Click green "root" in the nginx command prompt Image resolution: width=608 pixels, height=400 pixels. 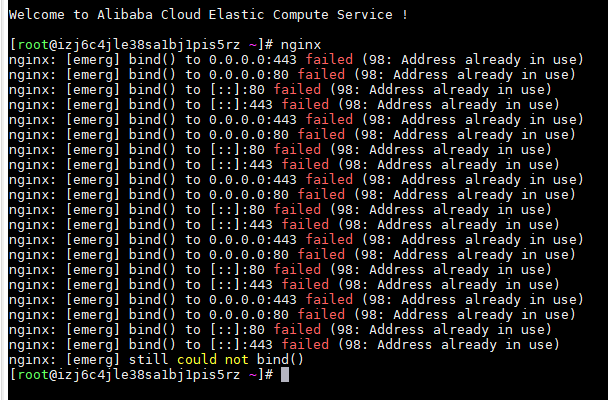(x=33, y=45)
